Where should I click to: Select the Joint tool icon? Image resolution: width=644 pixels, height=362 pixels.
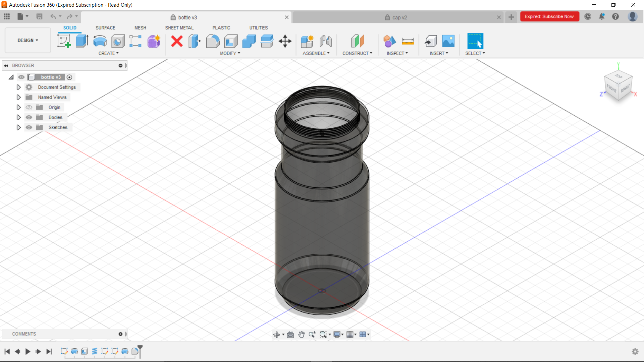coord(325,41)
